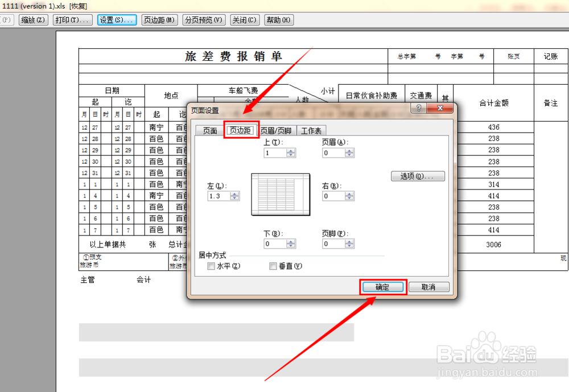Switch to 分页预览(V) page break preview
569x392 pixels.
click(204, 20)
